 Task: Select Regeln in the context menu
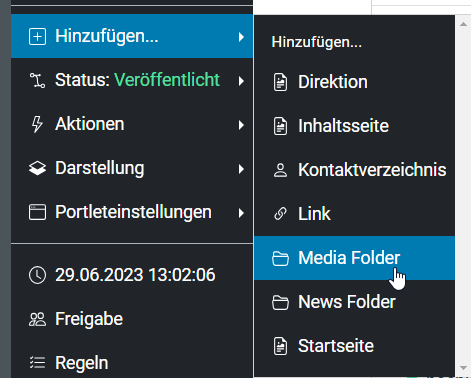coord(132,363)
